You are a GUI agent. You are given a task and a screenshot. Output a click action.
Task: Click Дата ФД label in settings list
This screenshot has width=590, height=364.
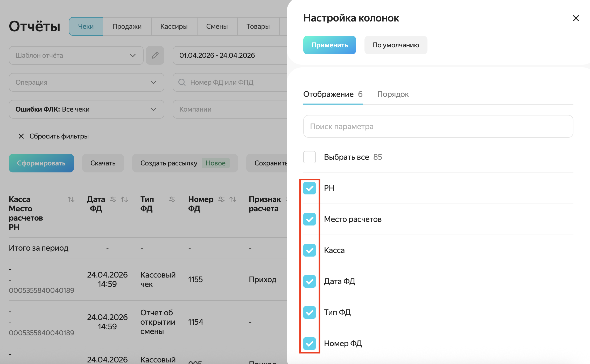click(x=340, y=281)
